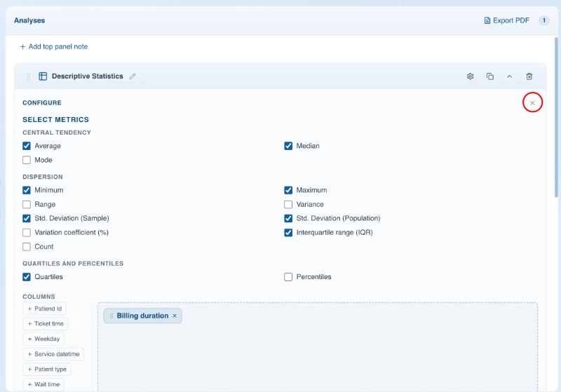
Task: Toggle the Variance checkbox
Action: point(288,205)
